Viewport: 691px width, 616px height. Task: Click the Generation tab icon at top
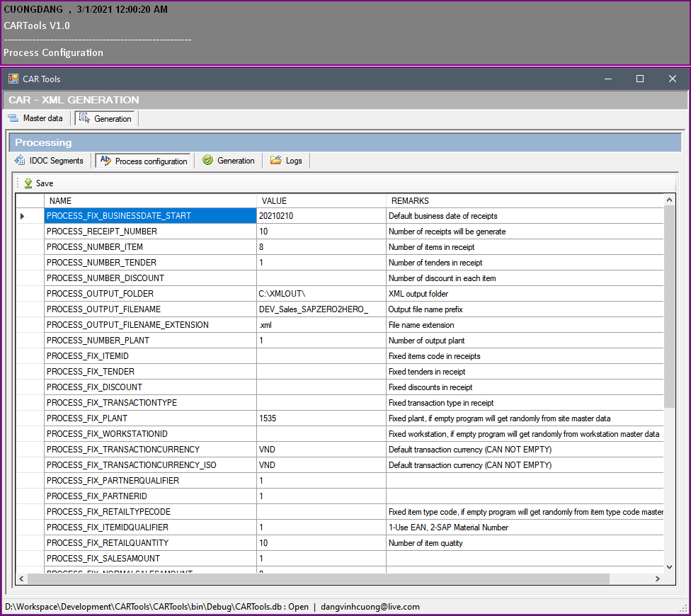84,118
